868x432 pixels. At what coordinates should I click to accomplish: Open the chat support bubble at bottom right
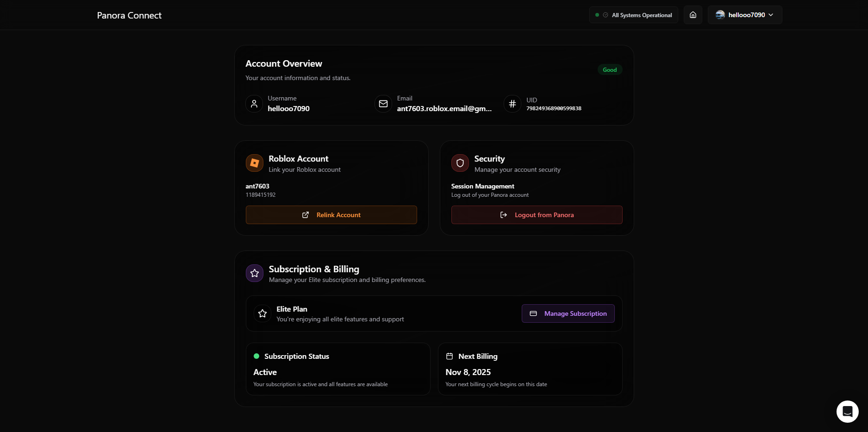coord(847,411)
